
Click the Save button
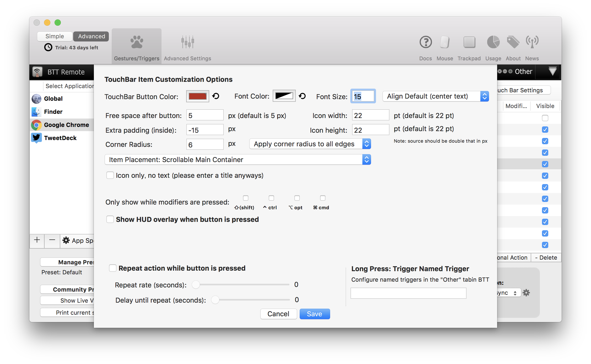[315, 314]
